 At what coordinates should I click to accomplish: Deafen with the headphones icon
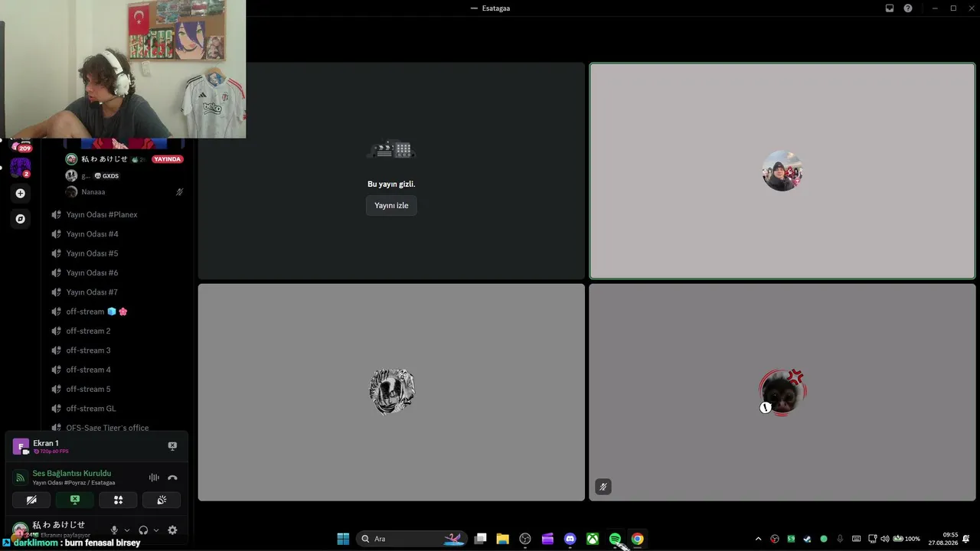143,530
